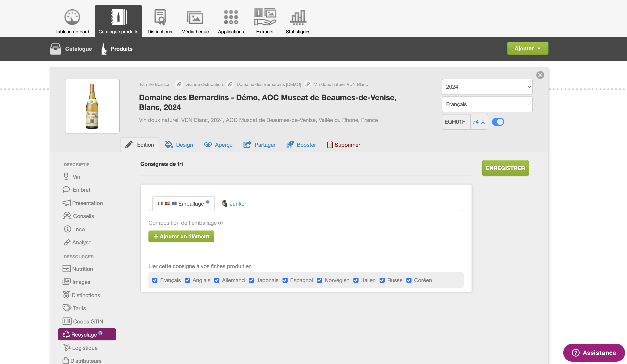The width and height of the screenshot is (627, 364).
Task: Open the Tableau de bord dashboard icon
Action: [x=72, y=17]
